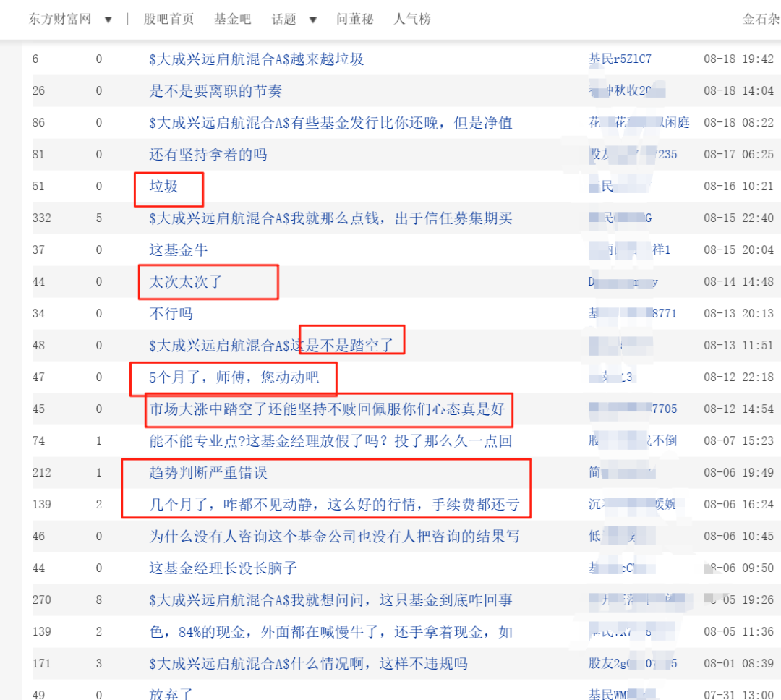Open post 是不是要离职的节奏
Viewport: 781px width, 700px height.
point(215,90)
